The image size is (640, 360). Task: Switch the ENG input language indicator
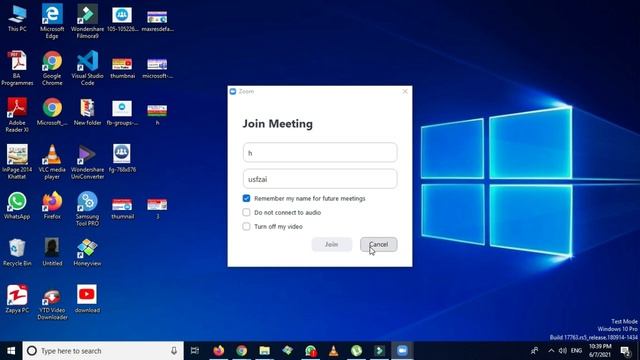point(576,351)
